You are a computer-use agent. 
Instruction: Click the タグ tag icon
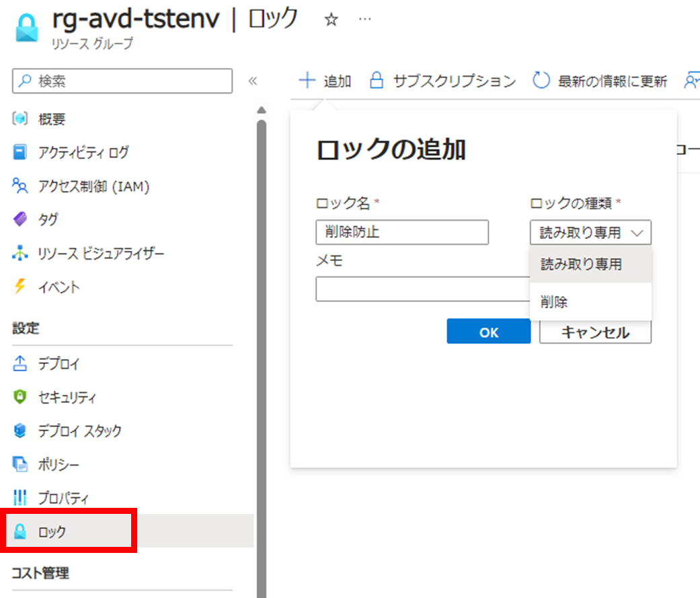tap(20, 219)
